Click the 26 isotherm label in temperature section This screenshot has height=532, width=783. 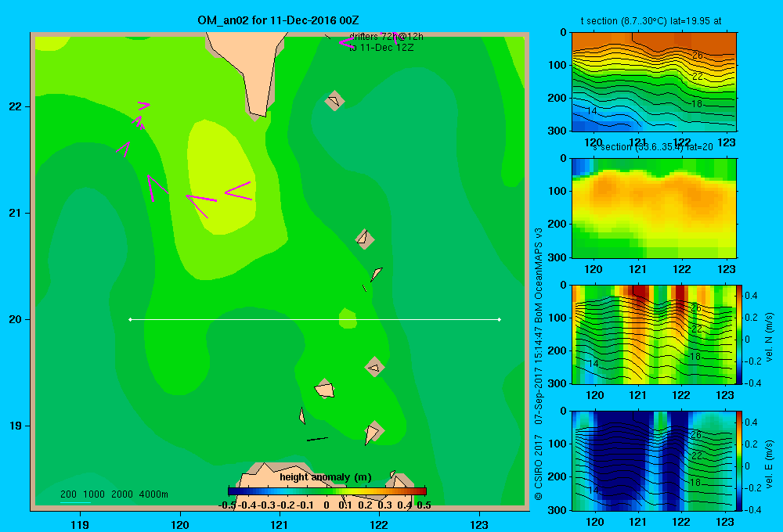[x=697, y=56]
